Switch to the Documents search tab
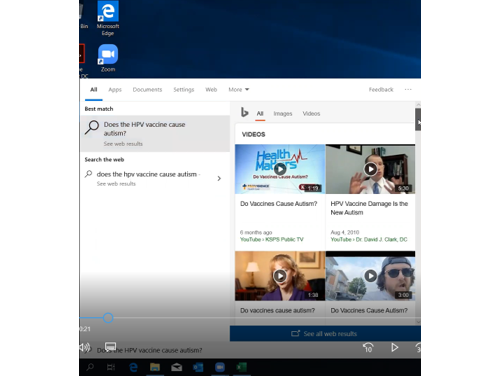 point(147,90)
